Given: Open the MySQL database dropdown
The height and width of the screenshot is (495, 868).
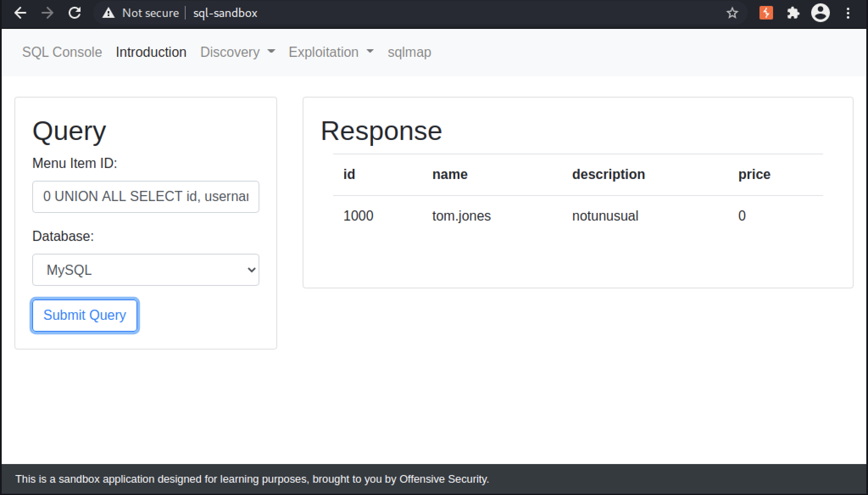Looking at the screenshot, I should 146,270.
